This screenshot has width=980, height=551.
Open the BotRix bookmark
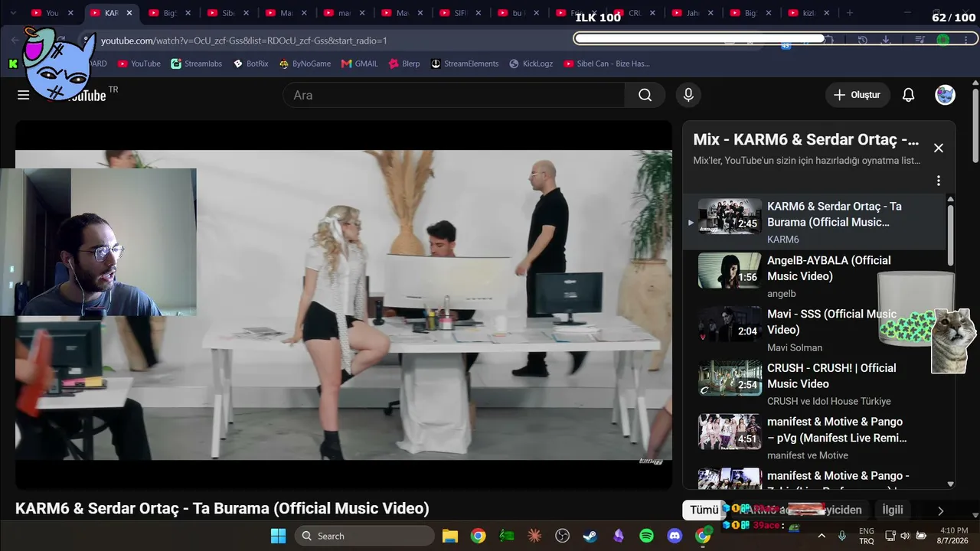click(251, 64)
